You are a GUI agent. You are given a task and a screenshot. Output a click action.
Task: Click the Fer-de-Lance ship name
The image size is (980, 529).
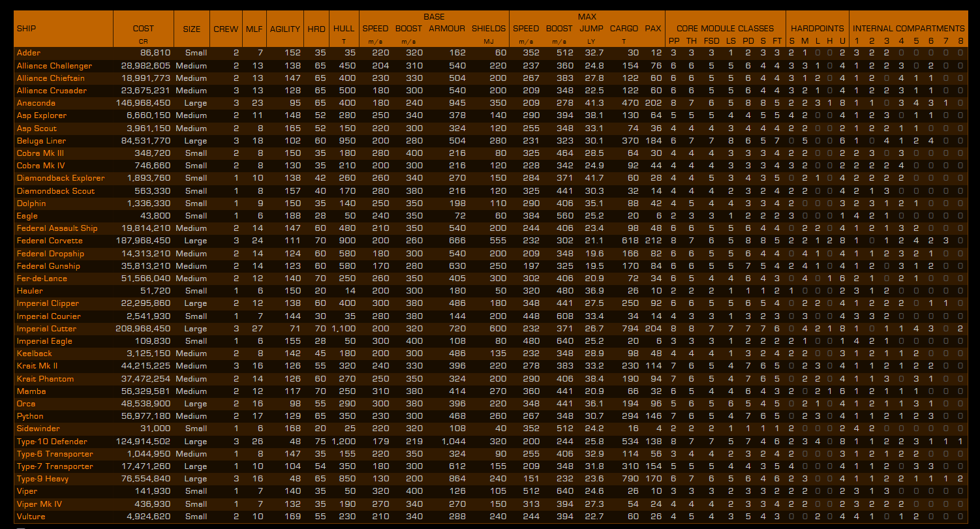coord(42,279)
